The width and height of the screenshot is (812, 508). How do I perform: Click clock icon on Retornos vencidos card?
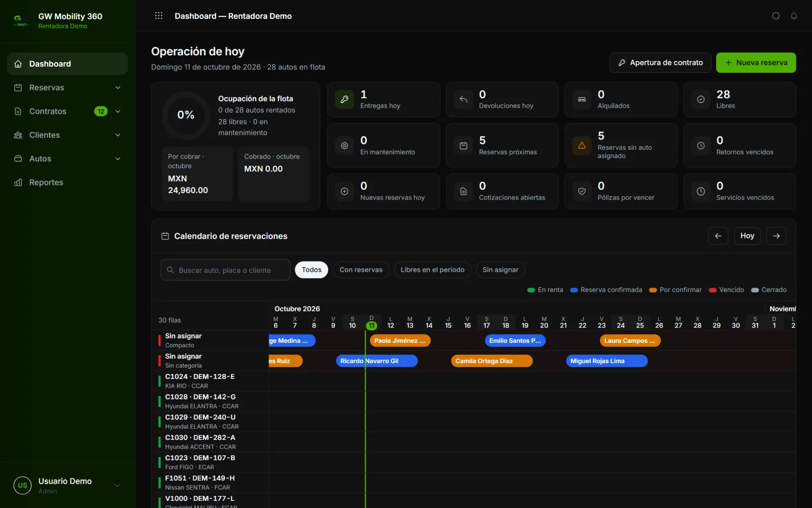point(701,146)
